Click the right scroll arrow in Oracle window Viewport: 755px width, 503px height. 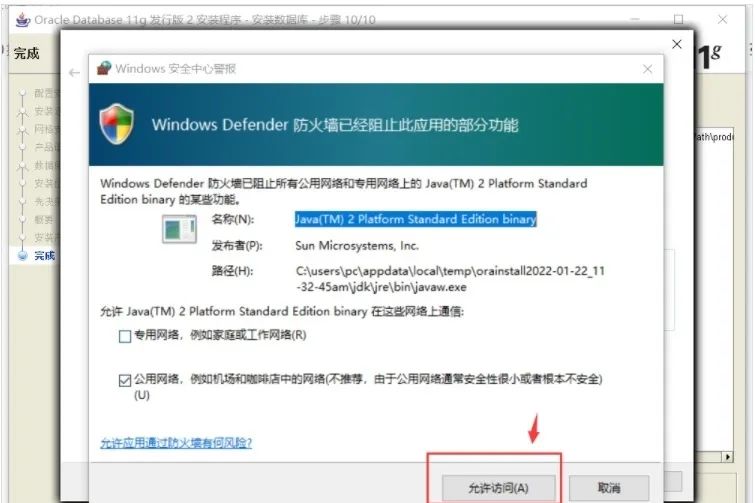point(728,457)
